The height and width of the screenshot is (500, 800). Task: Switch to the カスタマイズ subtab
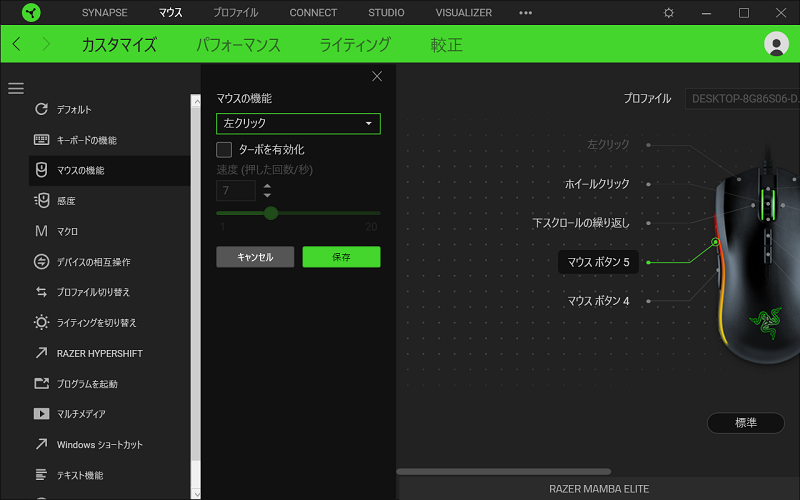119,44
